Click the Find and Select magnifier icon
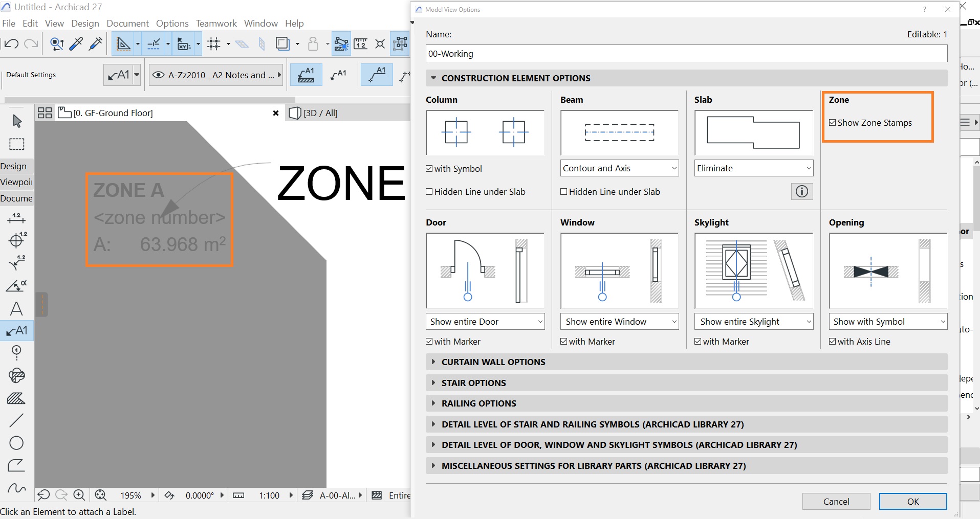Image resolution: width=980 pixels, height=519 pixels. point(57,44)
